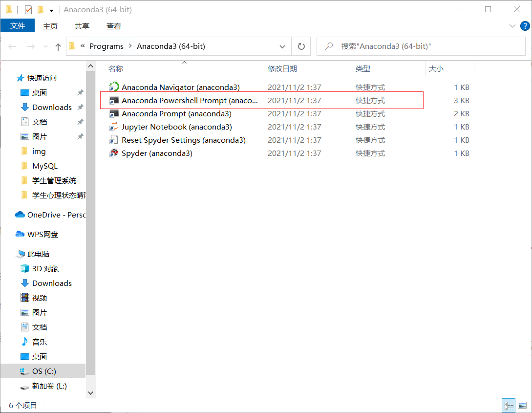
Task: Click new folder quick-access toolbar icon
Action: [41, 10]
